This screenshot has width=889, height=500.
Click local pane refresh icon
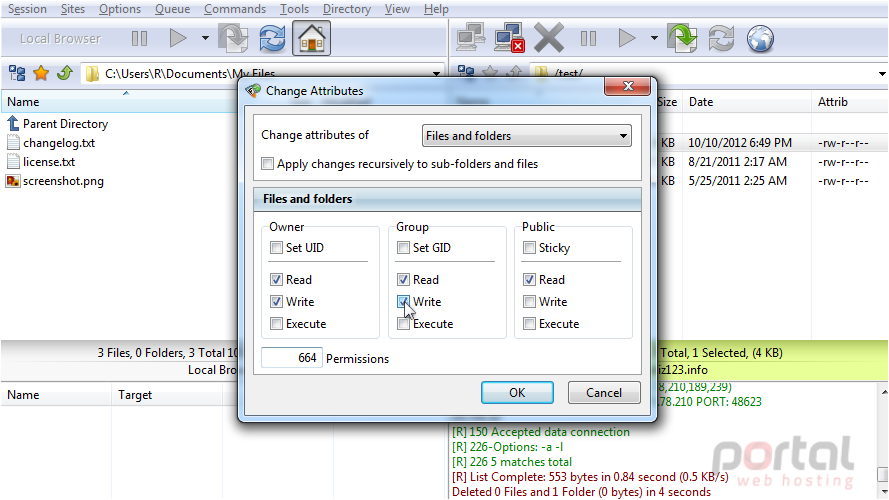272,39
